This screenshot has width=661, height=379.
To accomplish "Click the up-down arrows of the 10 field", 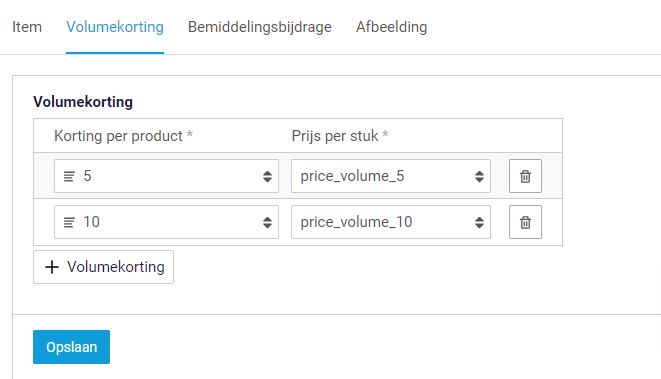I will tap(267, 222).
